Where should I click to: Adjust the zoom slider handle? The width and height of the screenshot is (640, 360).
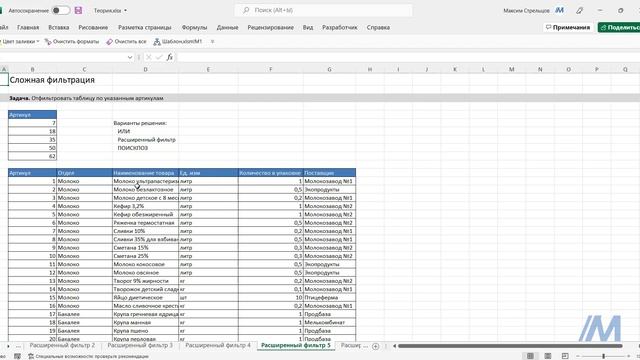click(604, 356)
